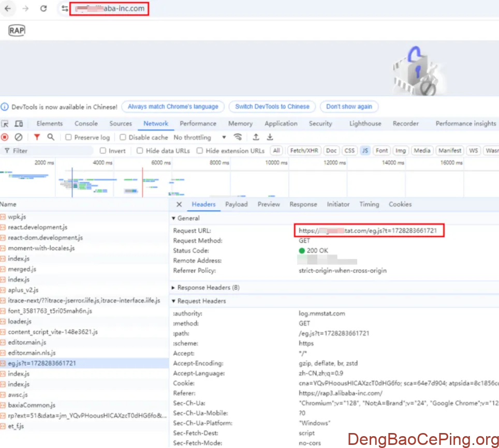Click the export HAR download icon
499x448 pixels.
270,137
